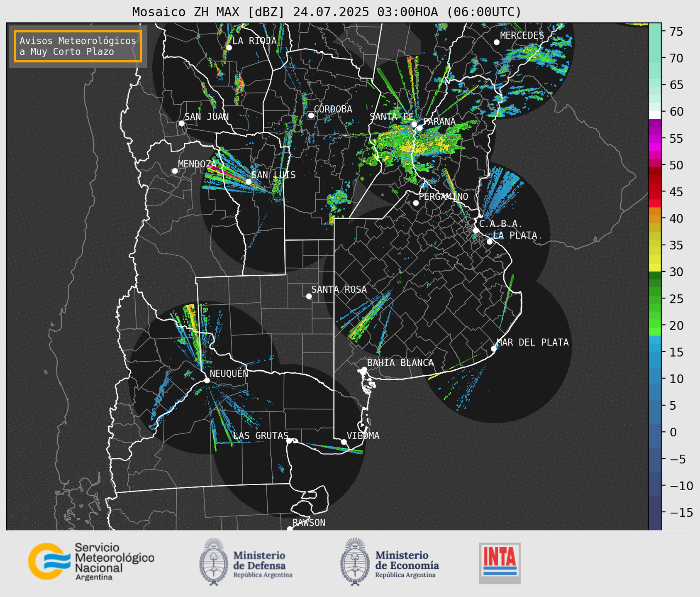The image size is (700, 597).
Task: Select the C.A.B.A. city marker
Action: [476, 230]
